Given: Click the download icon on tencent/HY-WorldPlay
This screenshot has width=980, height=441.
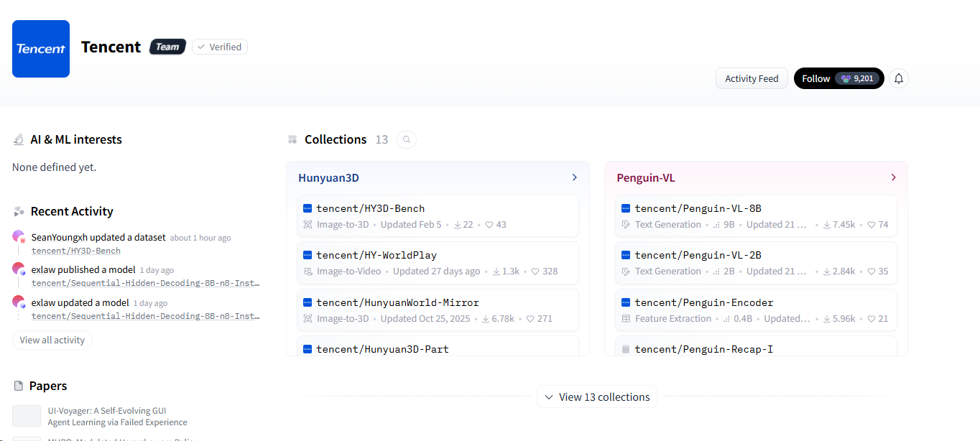Looking at the screenshot, I should [497, 271].
